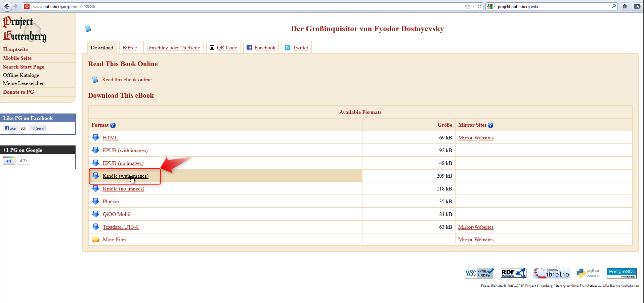Open Mirror-Websites link in Textdatei UTF-8 row

pyautogui.click(x=476, y=227)
